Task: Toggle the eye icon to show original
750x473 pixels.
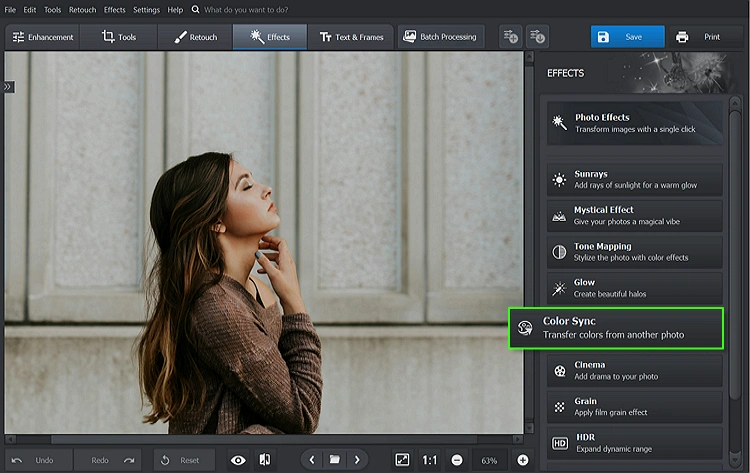Action: [238, 460]
